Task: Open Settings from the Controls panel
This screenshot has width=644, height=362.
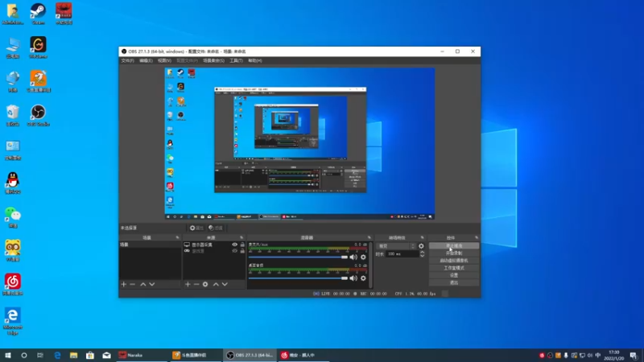Action: point(454,275)
